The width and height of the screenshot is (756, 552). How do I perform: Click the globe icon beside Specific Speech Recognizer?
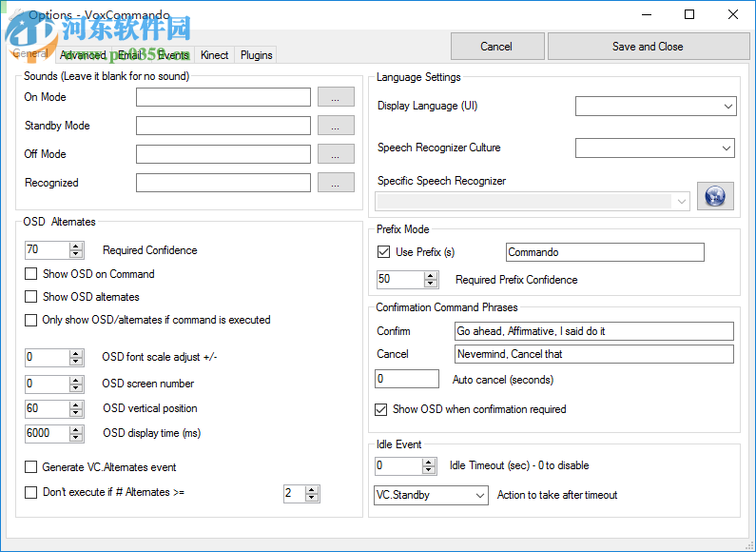point(715,196)
